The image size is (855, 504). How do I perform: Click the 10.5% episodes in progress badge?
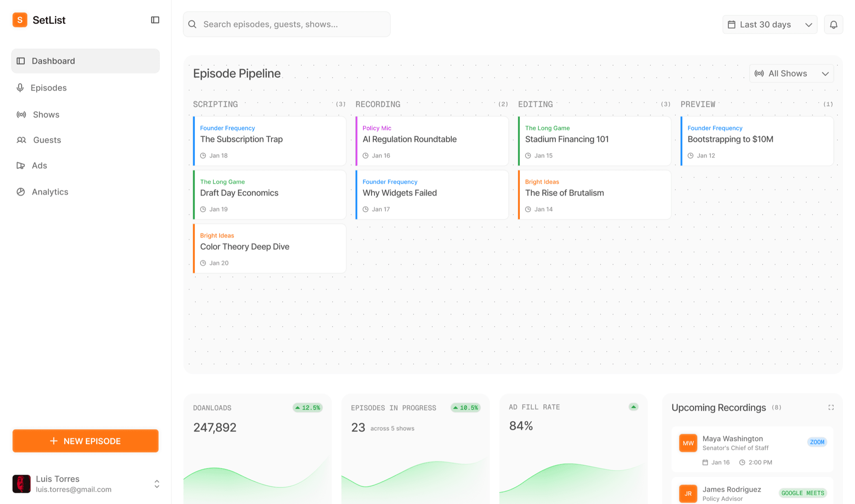[x=466, y=408]
